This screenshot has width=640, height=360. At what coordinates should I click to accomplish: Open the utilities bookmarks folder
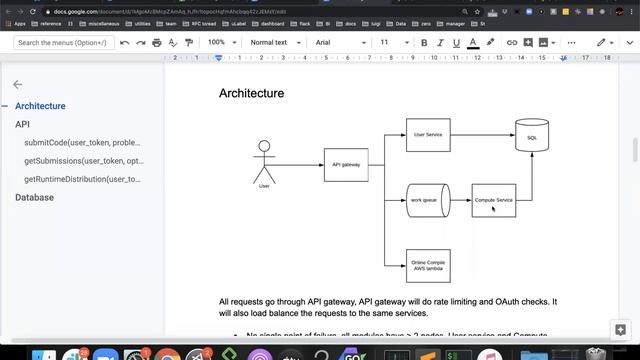coord(138,24)
